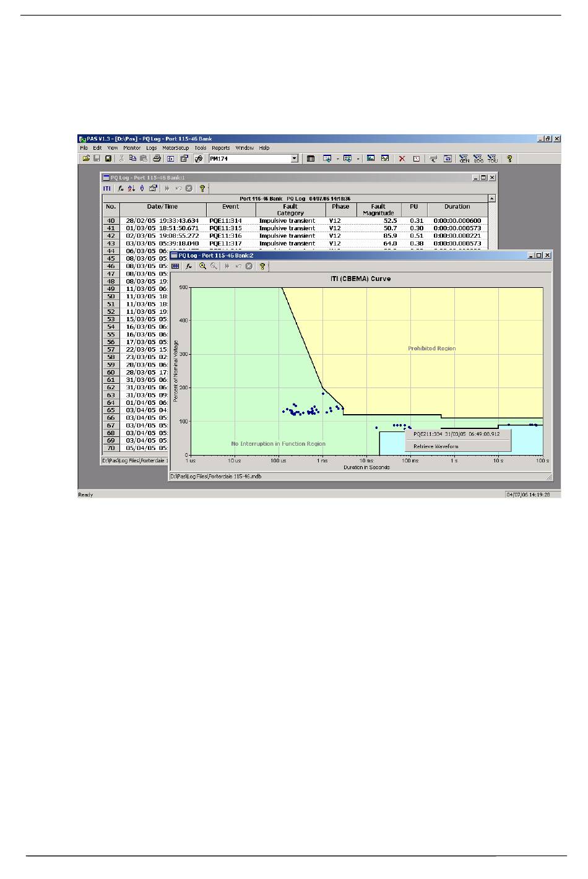Click the help icon in Bank:2 toolbar
This screenshot has height=879, width=588.
[x=262, y=266]
